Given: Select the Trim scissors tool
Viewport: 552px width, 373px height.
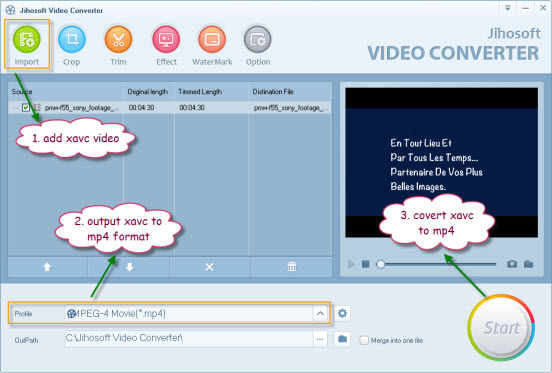Looking at the screenshot, I should coord(118,39).
